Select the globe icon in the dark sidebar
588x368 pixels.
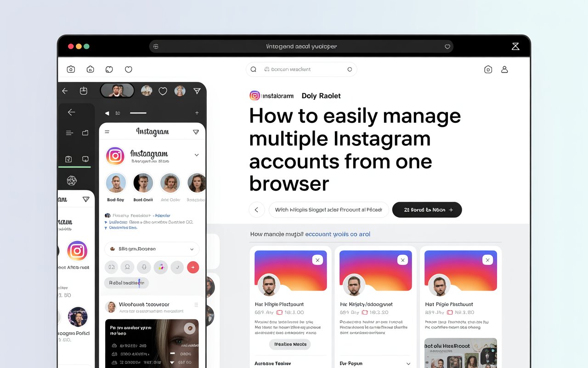pyautogui.click(x=71, y=180)
